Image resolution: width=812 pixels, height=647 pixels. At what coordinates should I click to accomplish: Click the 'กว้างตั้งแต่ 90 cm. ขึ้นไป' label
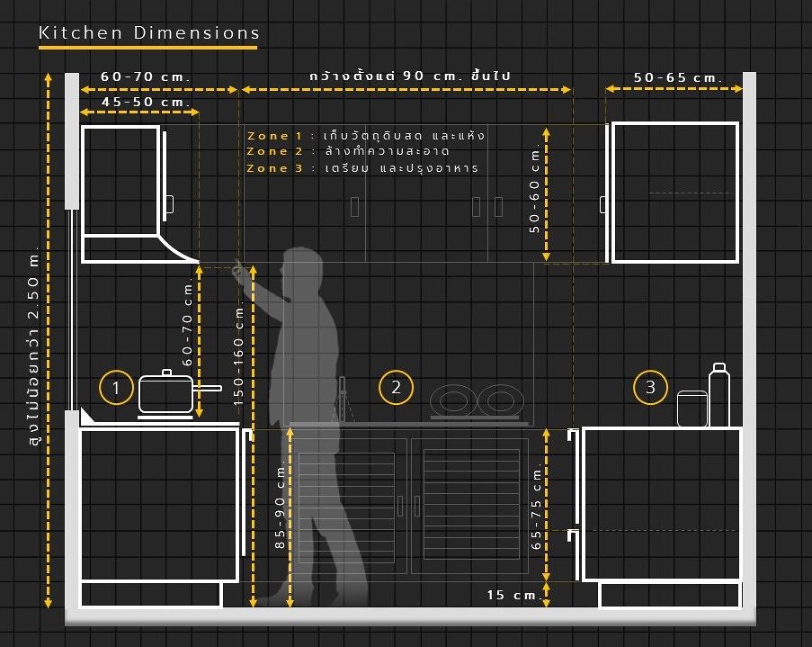[410, 76]
